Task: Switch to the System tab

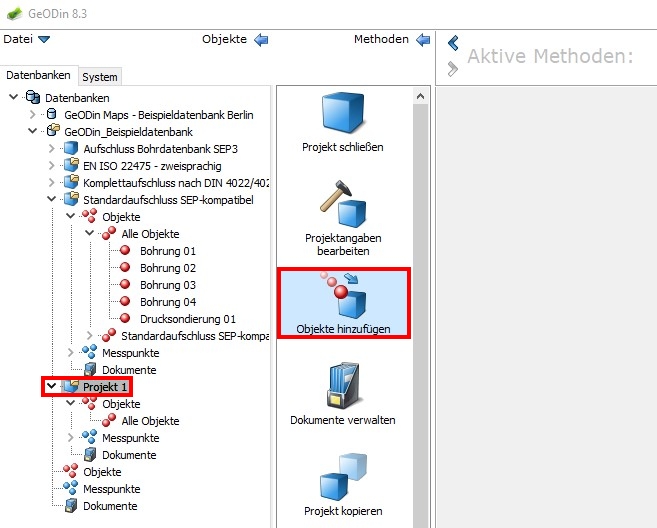Action: [100, 77]
